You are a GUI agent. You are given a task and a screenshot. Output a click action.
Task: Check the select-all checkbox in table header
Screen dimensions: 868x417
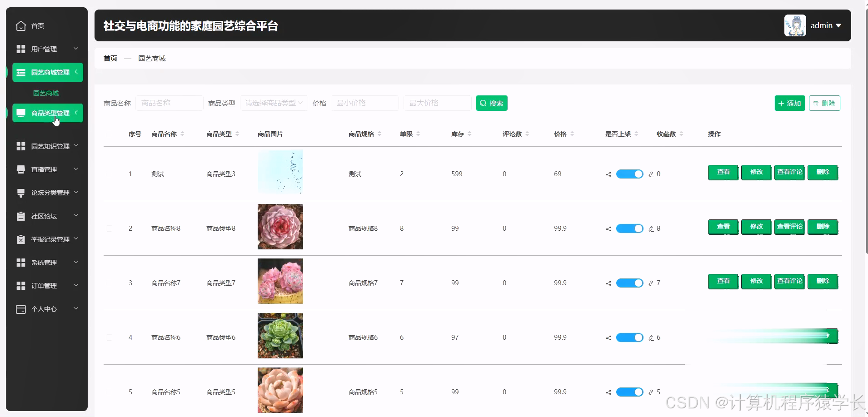[109, 134]
